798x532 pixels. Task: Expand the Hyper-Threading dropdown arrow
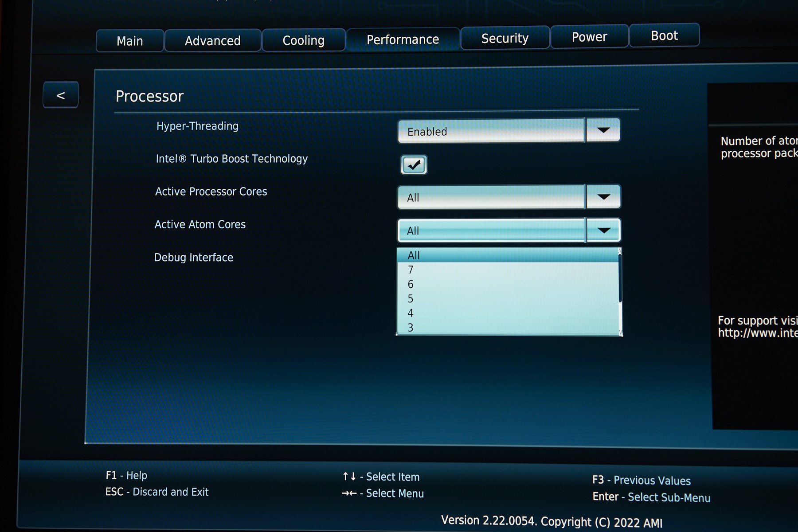[603, 130]
